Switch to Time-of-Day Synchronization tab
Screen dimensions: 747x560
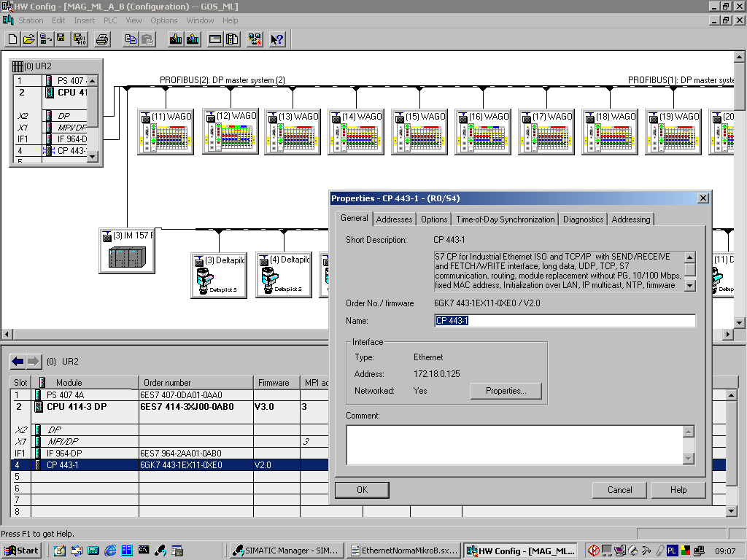pos(505,219)
